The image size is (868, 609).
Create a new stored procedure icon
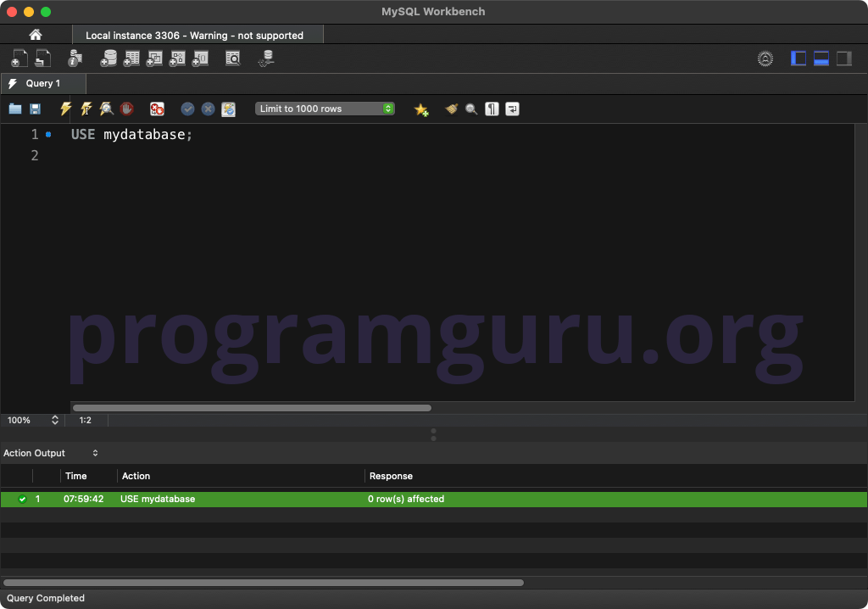pos(177,59)
